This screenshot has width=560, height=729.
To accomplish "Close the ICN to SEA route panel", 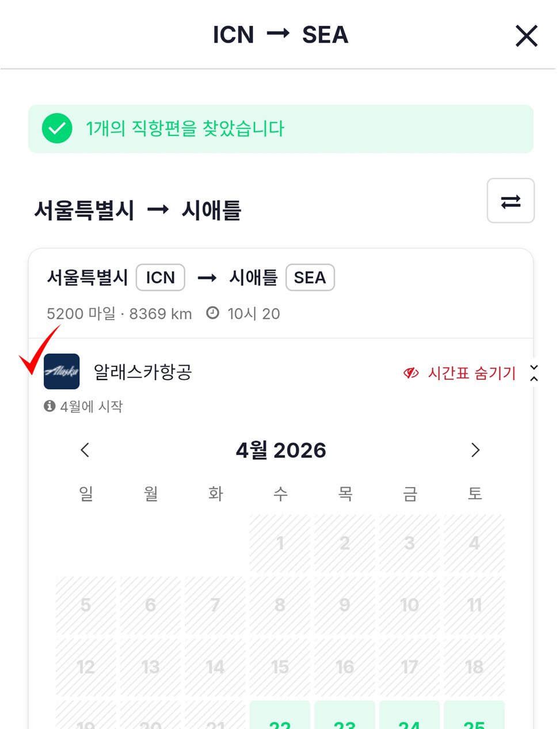I will pos(526,36).
